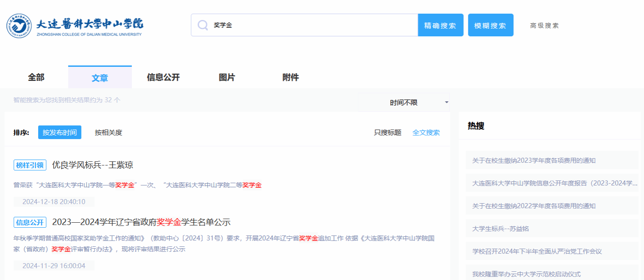Click the 信息公开 category tag on result
644x280 pixels.
tap(30, 222)
